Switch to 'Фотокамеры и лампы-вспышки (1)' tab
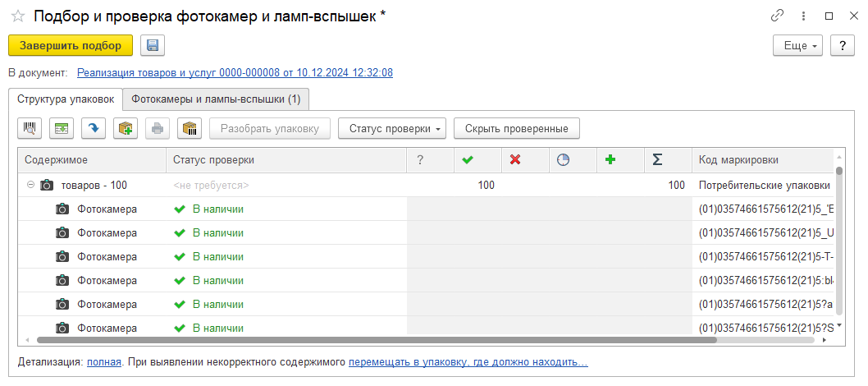The image size is (868, 386). click(216, 99)
